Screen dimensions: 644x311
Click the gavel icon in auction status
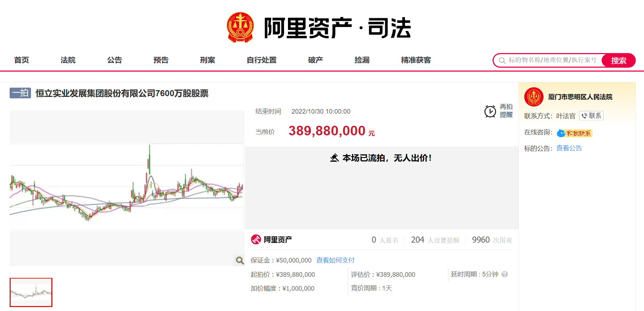click(x=334, y=158)
